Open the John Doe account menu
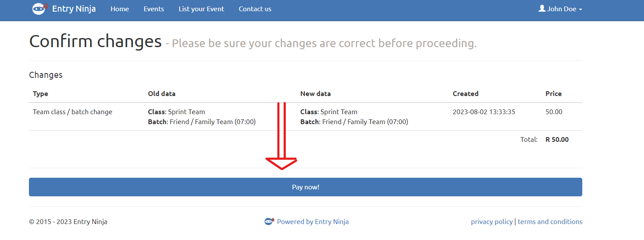The image size is (644, 240). (561, 9)
